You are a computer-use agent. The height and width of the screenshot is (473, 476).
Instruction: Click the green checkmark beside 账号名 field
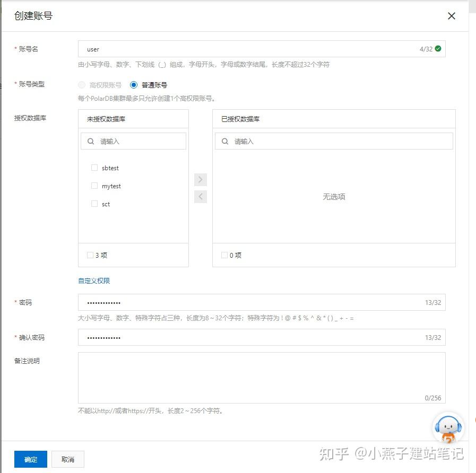(x=437, y=48)
